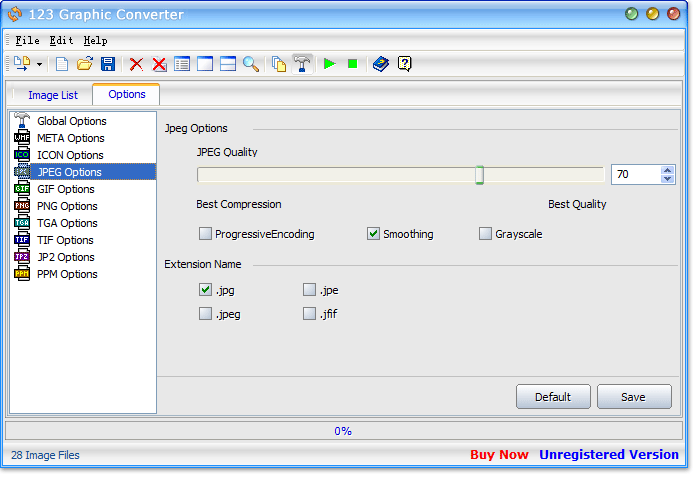The height and width of the screenshot is (488, 700).
Task: Select GIF Options in the list
Action: tap(83, 189)
